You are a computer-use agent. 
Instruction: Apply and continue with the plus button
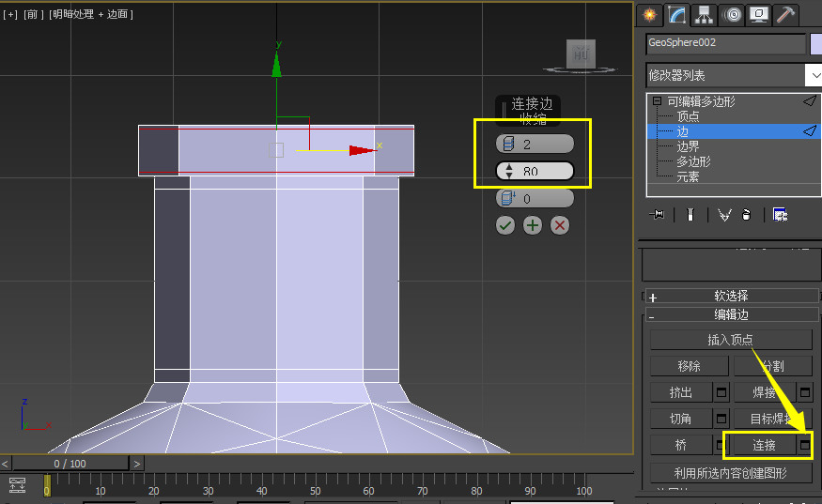533,225
